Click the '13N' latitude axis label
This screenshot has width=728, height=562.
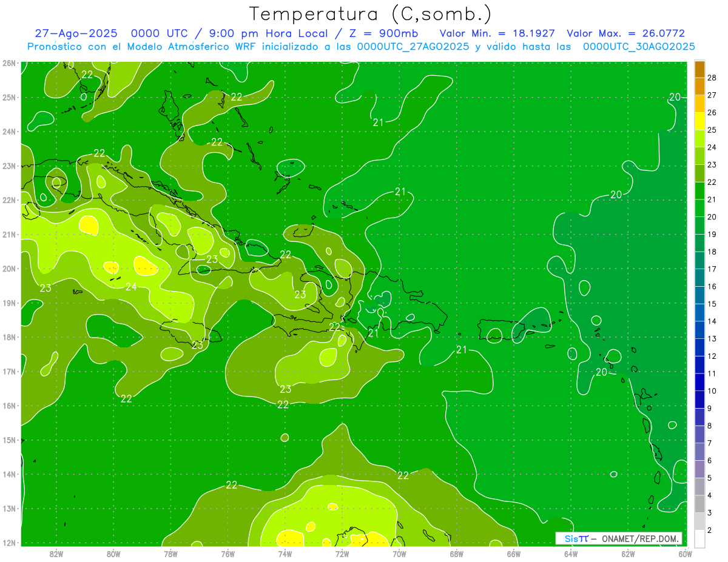8,508
